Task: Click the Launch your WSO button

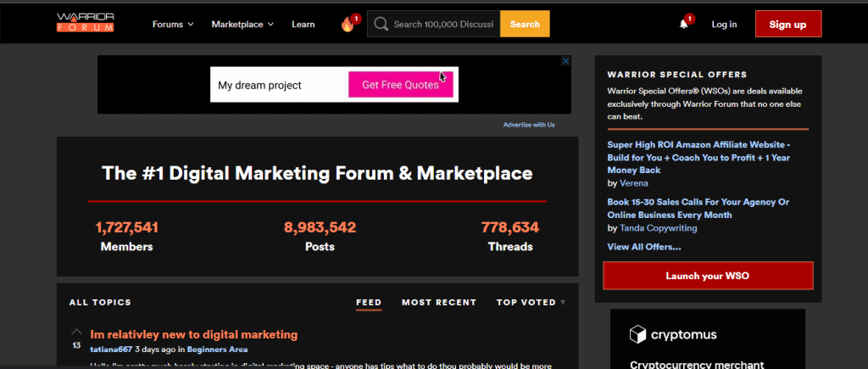Action: point(708,276)
